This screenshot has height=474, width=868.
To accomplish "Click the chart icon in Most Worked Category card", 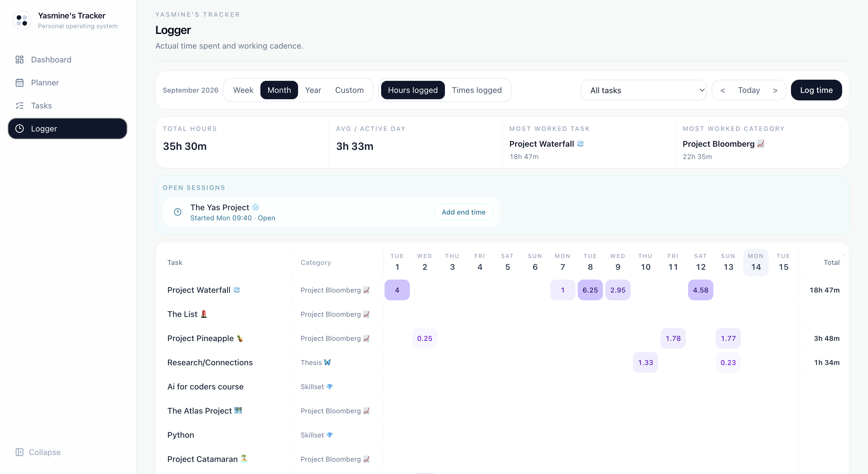I will (761, 144).
